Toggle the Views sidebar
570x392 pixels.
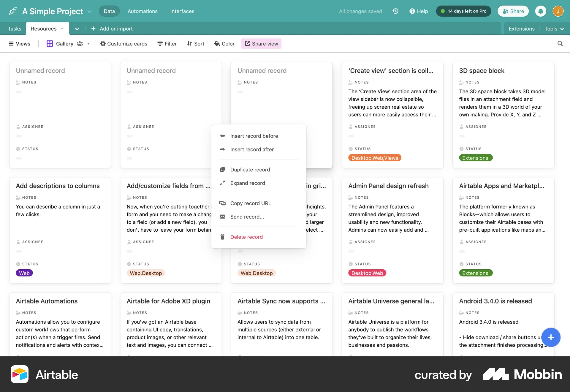(19, 44)
